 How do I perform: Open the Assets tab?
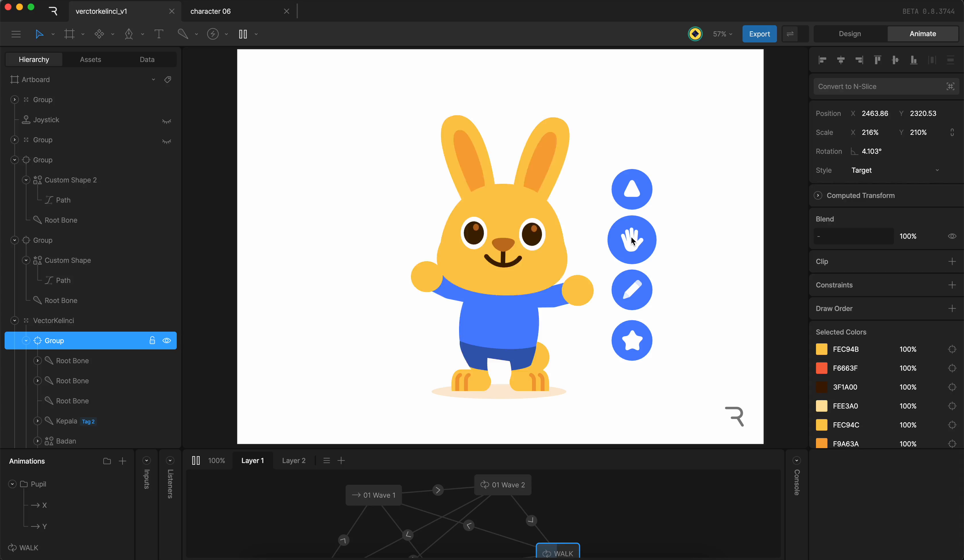[x=90, y=59]
